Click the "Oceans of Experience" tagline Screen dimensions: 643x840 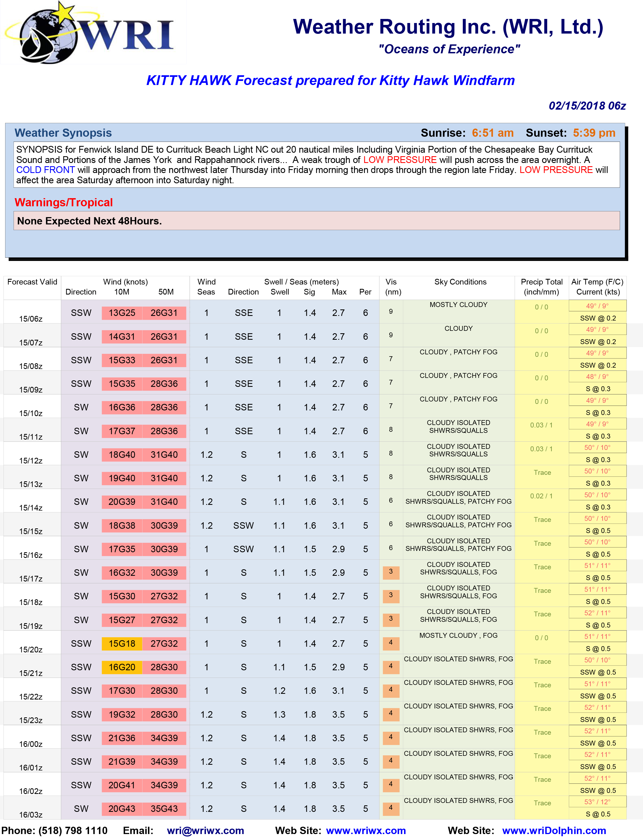pos(449,49)
